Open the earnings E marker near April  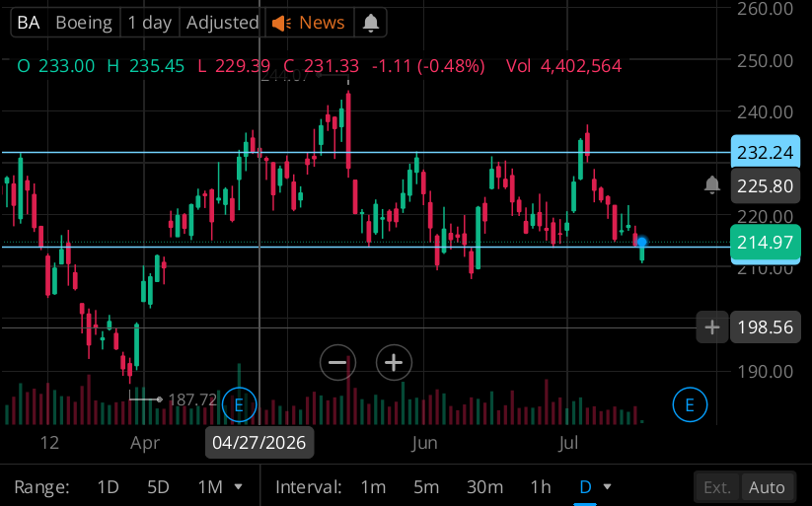point(239,404)
